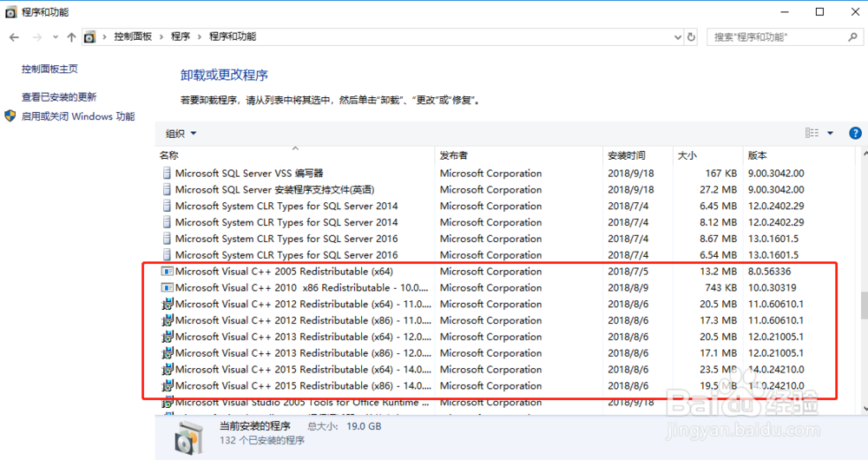Click icon of CLR Types 2016 8.67 MB row
Screen dimensions: 868x460
[167, 239]
